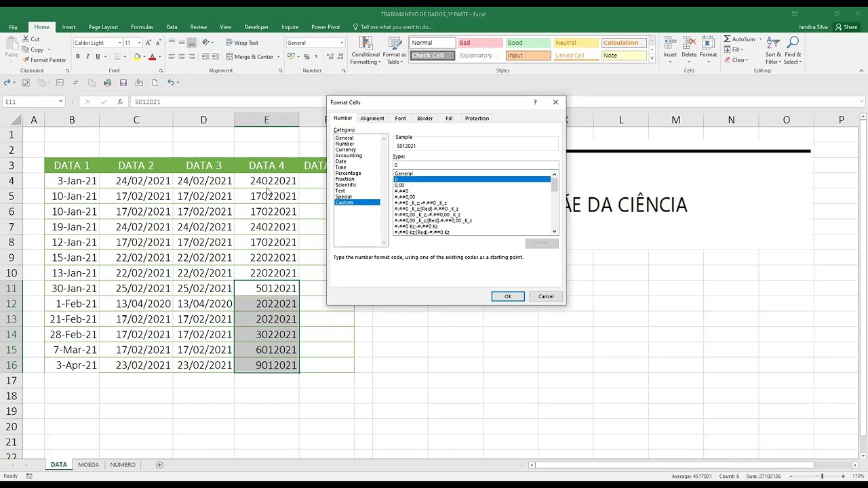Viewport: 868px width, 488px height.
Task: Toggle Bold formatting in the ribbon
Action: pyautogui.click(x=78, y=57)
